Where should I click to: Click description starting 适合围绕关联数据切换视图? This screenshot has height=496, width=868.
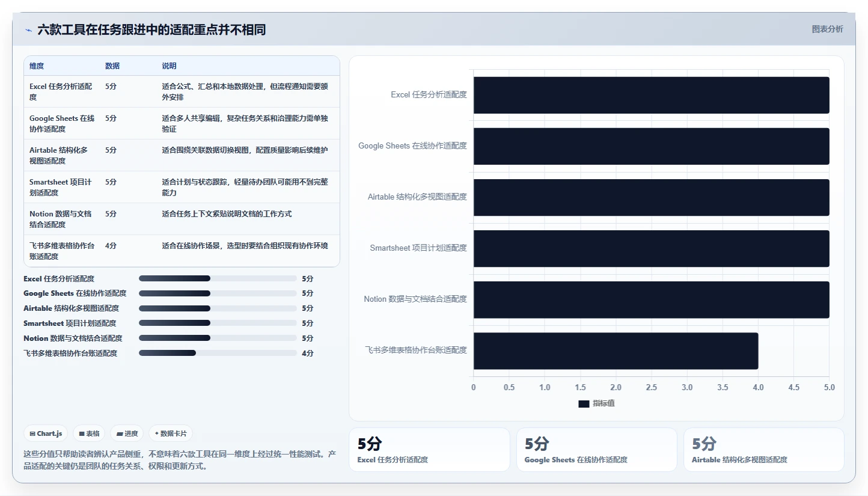pos(245,150)
